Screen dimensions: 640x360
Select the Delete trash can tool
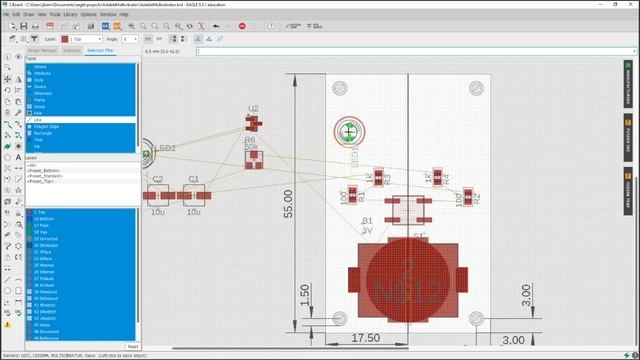tap(7, 113)
